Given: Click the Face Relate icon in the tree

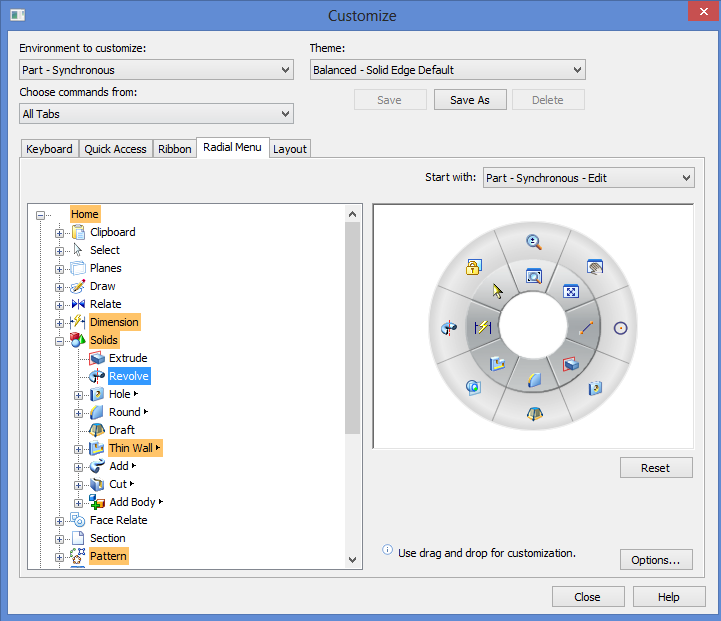Looking at the screenshot, I should (x=78, y=520).
